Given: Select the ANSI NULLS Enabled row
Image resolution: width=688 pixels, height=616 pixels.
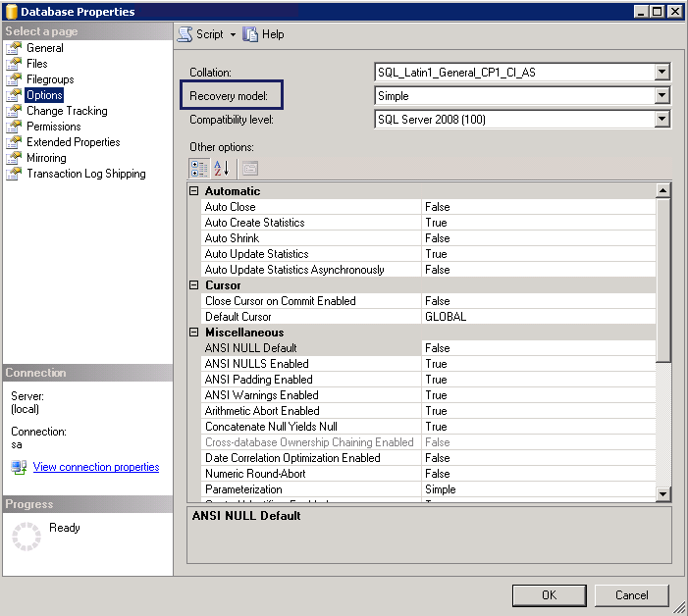Looking at the screenshot, I should coord(428,364).
